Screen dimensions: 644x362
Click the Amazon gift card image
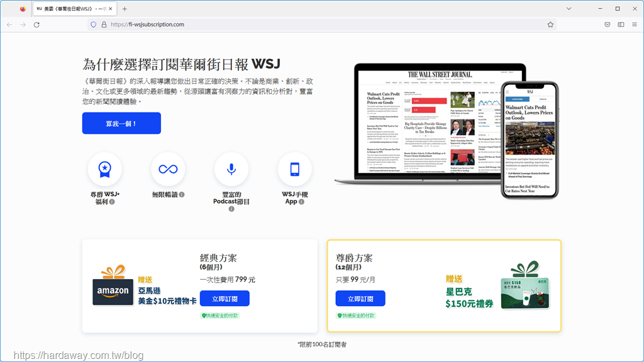click(x=113, y=286)
